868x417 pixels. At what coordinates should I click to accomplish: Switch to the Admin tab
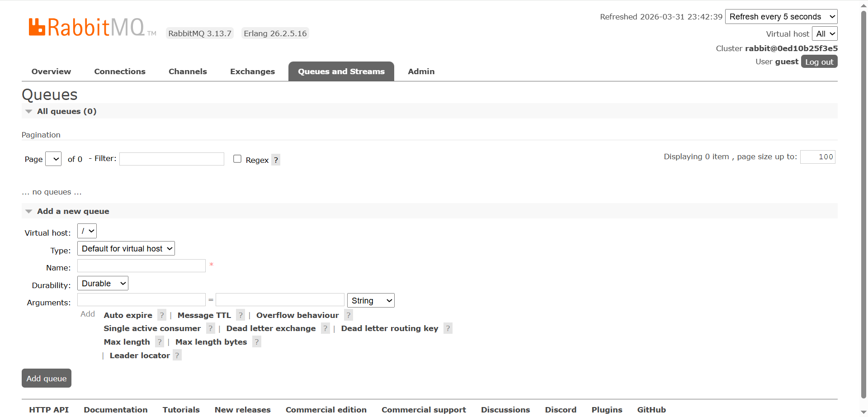(421, 71)
